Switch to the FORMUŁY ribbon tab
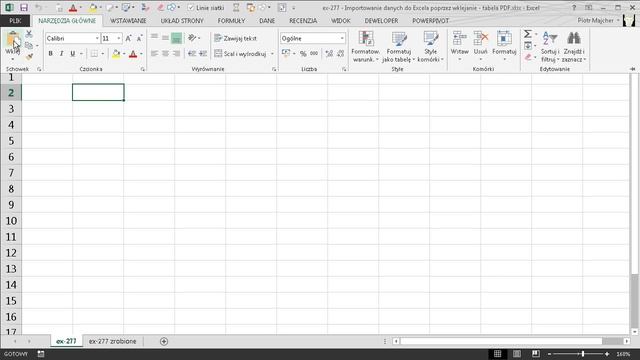Image resolution: width=640 pixels, height=360 pixels. click(231, 20)
